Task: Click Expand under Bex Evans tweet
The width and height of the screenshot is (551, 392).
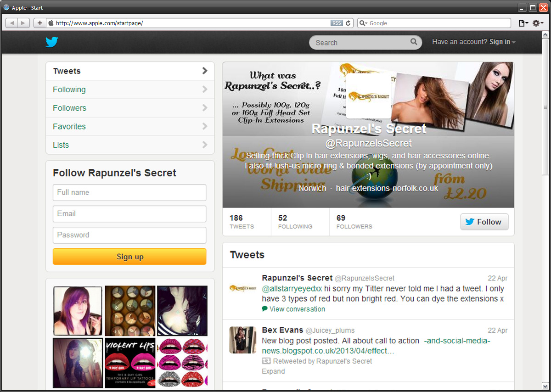Action: click(x=273, y=371)
